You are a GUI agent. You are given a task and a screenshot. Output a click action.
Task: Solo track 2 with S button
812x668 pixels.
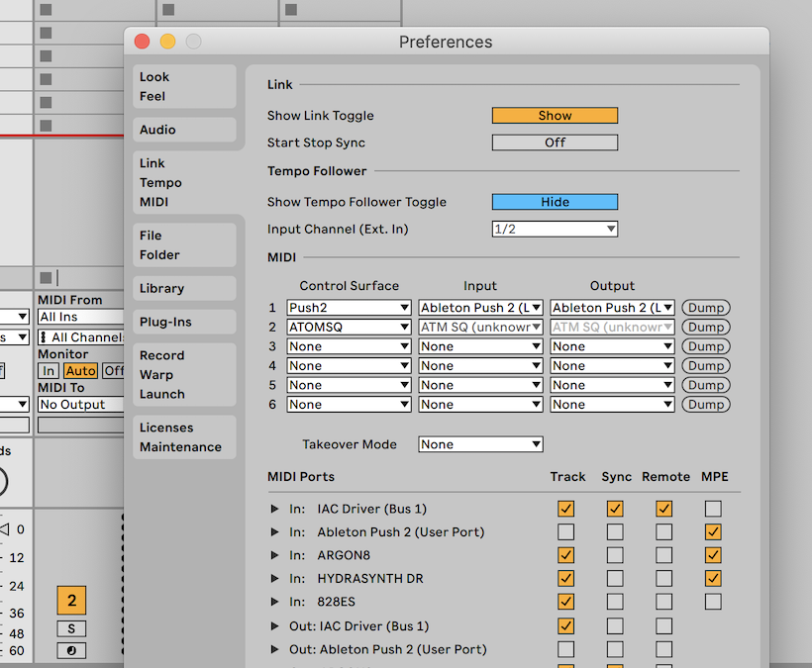71,628
